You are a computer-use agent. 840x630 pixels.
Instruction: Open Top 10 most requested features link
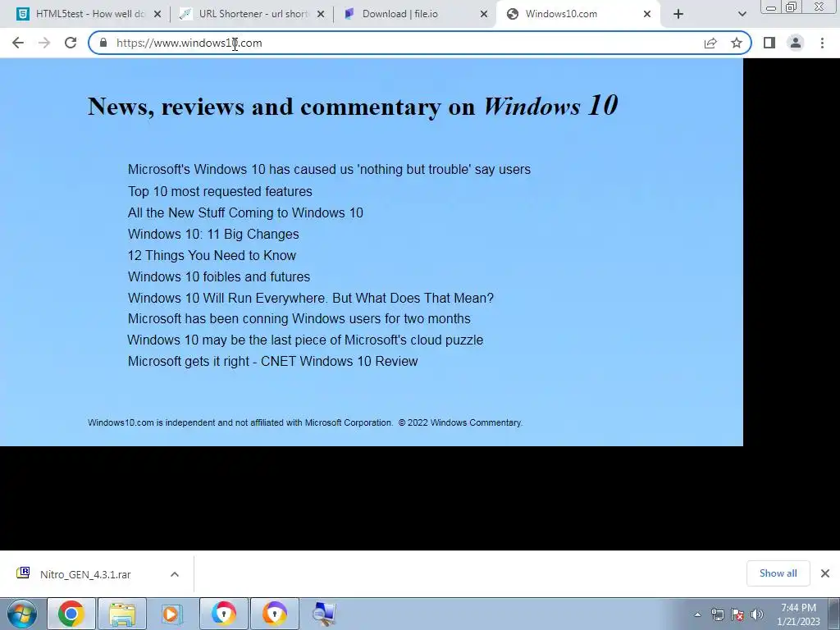tap(220, 191)
